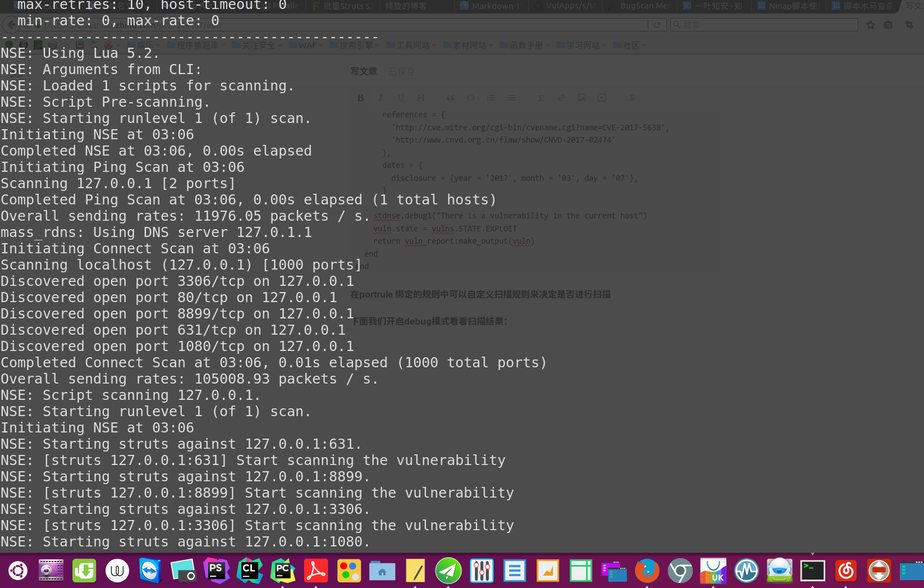Open the browser library list icon

(888, 25)
